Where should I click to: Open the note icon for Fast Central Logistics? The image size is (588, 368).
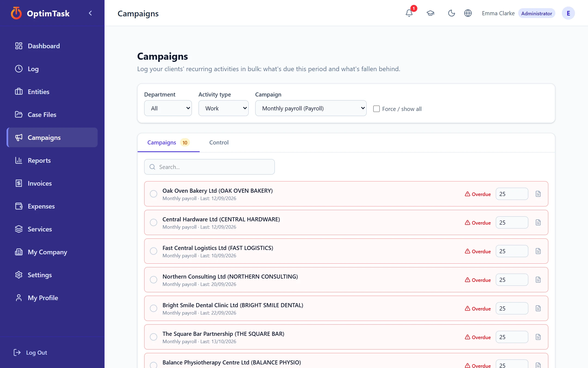click(538, 251)
